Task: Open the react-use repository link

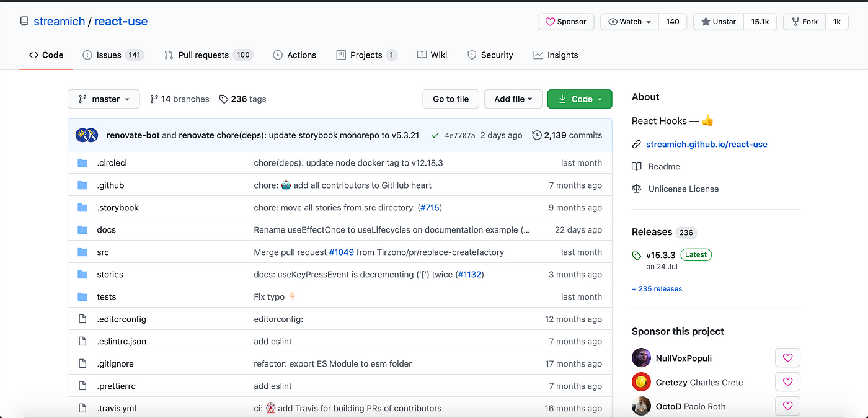Action: tap(121, 22)
